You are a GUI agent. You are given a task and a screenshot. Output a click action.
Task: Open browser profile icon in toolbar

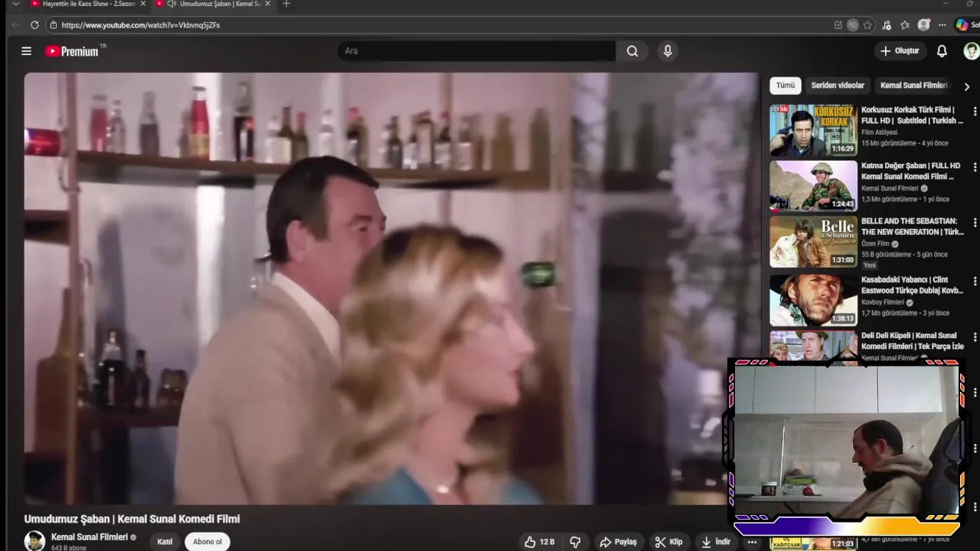pyautogui.click(x=924, y=25)
